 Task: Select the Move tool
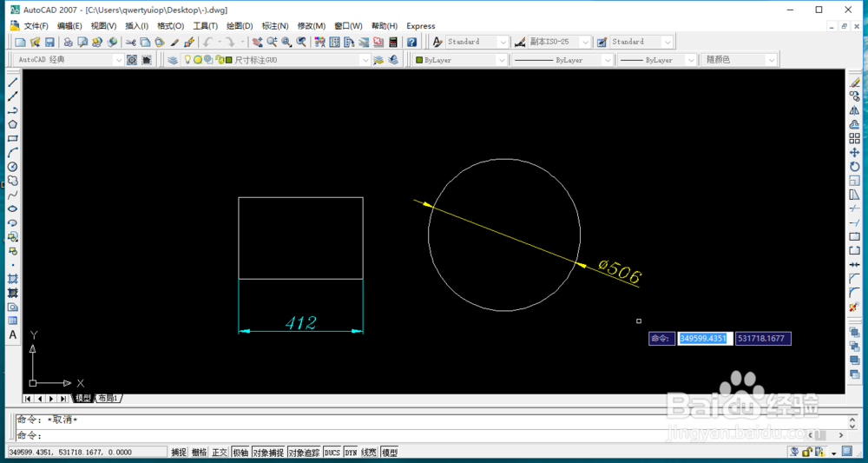pyautogui.click(x=854, y=152)
